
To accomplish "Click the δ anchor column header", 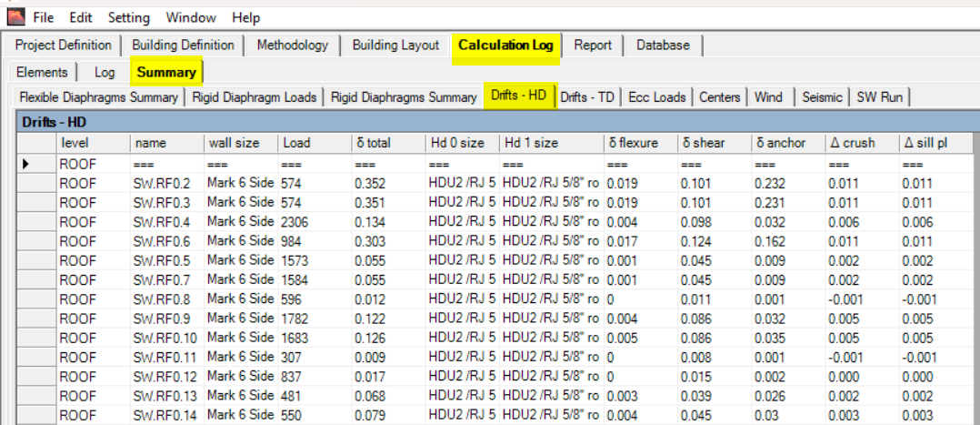I will [788, 143].
